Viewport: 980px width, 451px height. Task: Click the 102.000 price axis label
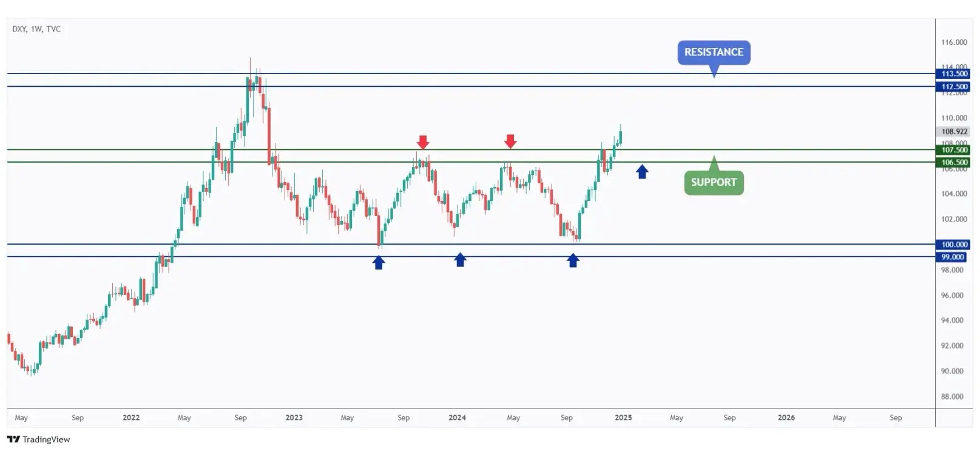click(x=954, y=220)
